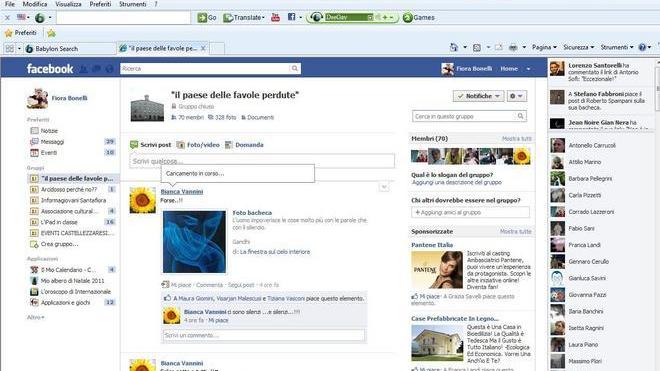Image resolution: width=660 pixels, height=371 pixels.
Task: Open the Notifiche dropdown
Action: point(478,96)
